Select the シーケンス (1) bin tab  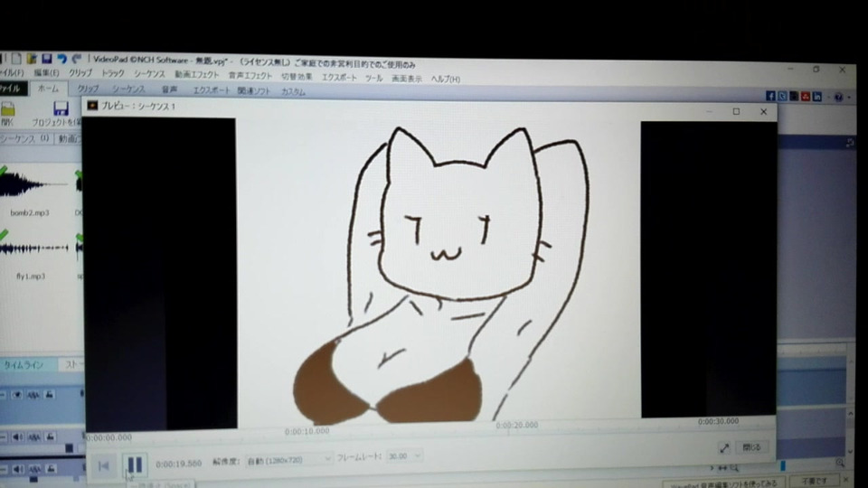coord(25,138)
